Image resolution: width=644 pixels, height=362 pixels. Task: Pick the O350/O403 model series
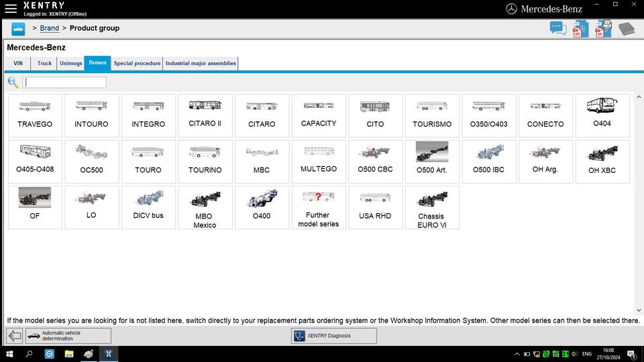click(489, 115)
